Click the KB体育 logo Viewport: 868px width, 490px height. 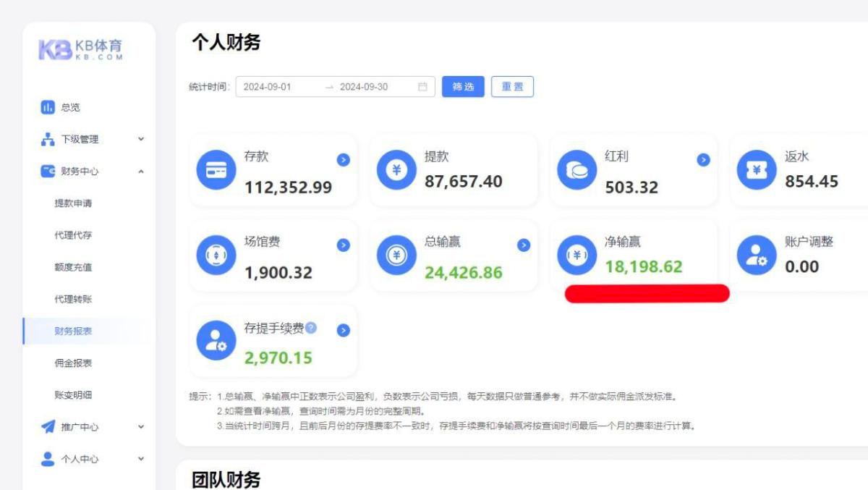point(81,49)
